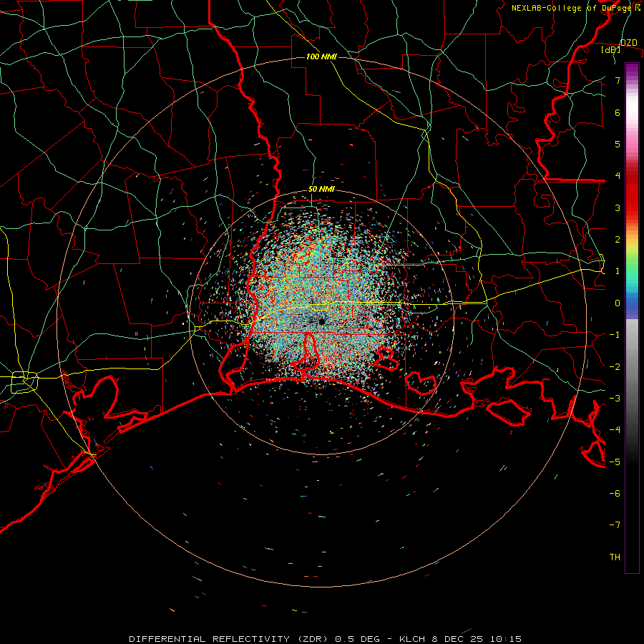The height and width of the screenshot is (644, 644).
Task: Click the -7 value on the scale
Action: click(615, 525)
